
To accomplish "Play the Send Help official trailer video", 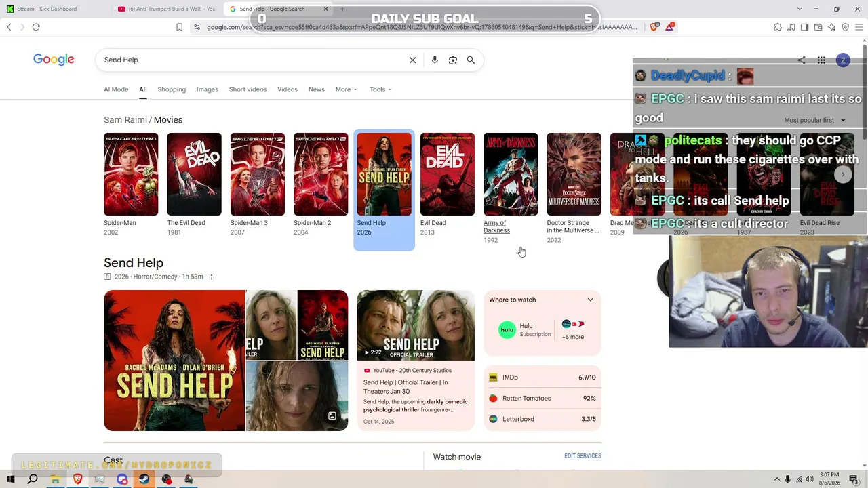I will pos(416,325).
